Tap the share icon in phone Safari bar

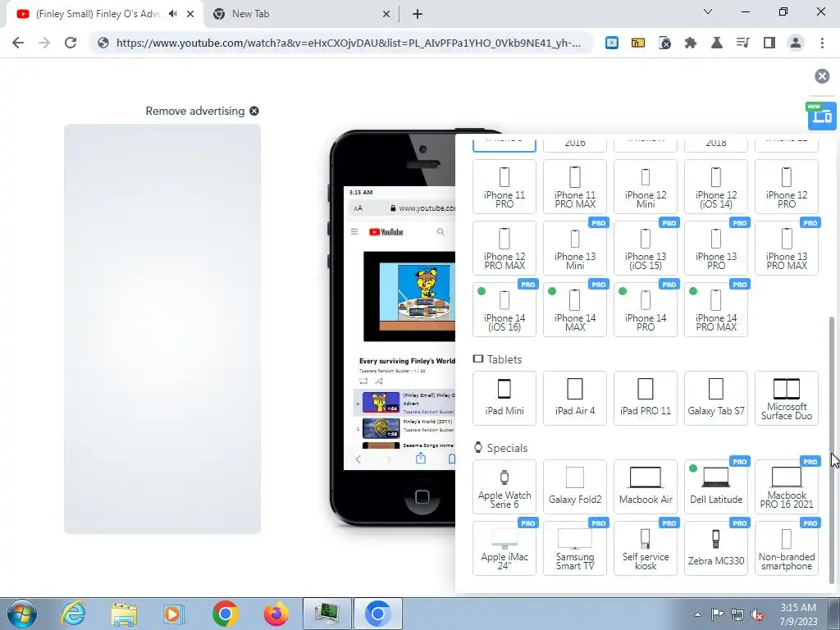pos(421,459)
